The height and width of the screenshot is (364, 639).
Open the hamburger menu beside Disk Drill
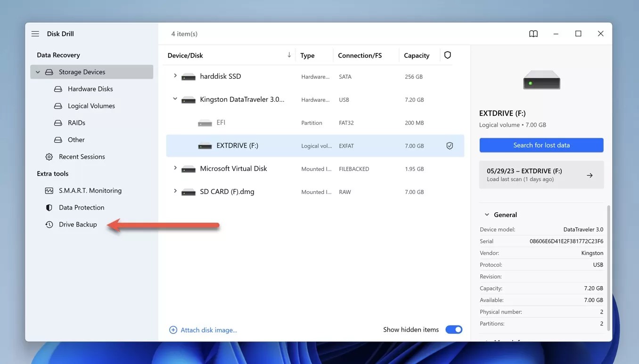click(x=35, y=34)
